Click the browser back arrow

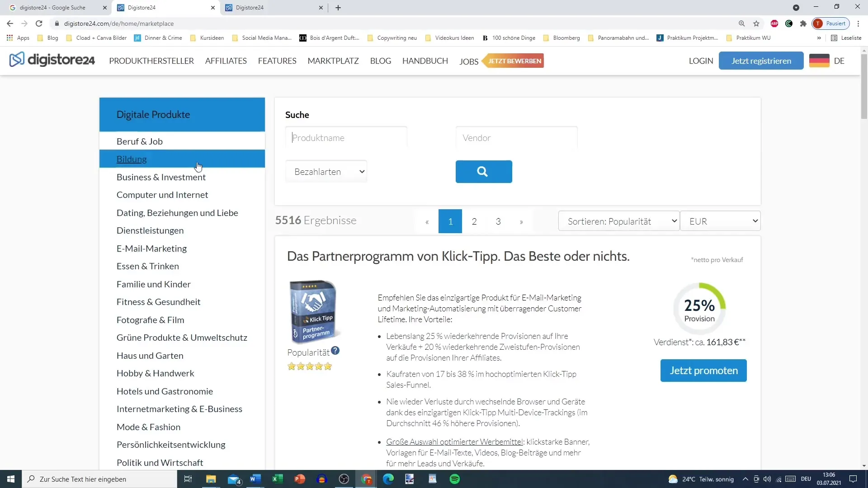(10, 23)
